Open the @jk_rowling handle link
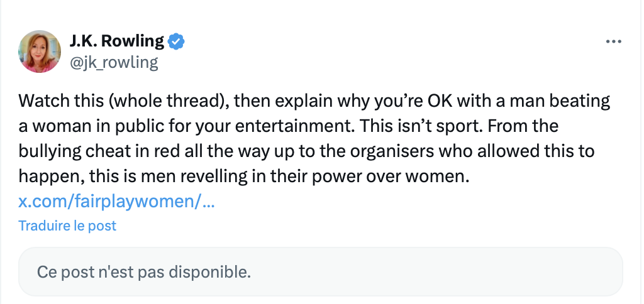 click(114, 63)
